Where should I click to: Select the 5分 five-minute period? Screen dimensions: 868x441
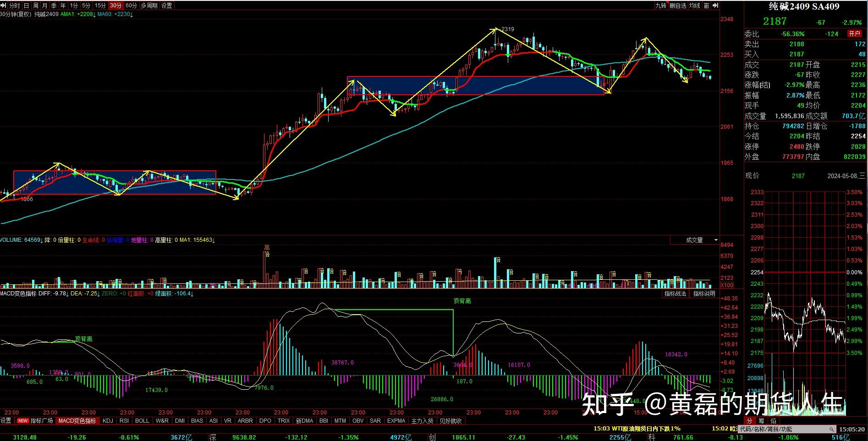point(86,5)
